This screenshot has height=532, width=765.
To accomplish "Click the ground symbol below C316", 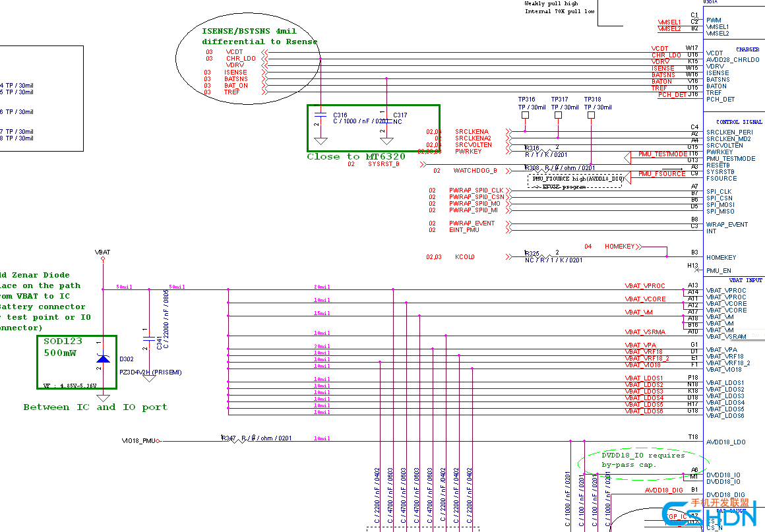I will click(x=321, y=142).
